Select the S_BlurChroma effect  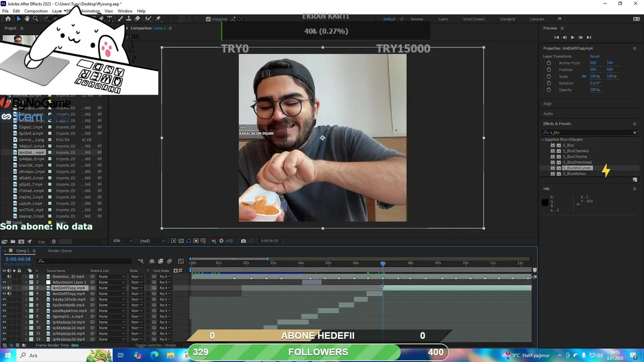[575, 156]
